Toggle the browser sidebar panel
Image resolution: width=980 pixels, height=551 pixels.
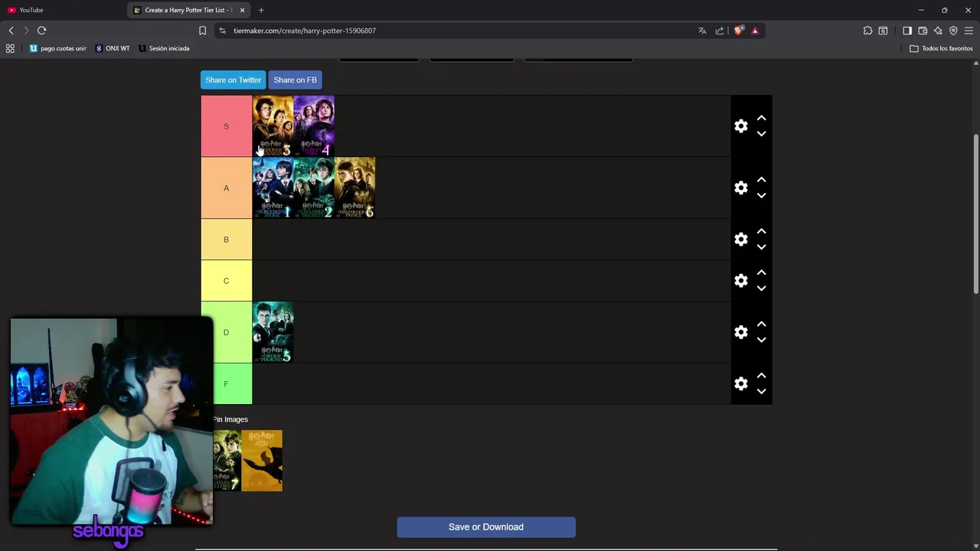pos(907,31)
